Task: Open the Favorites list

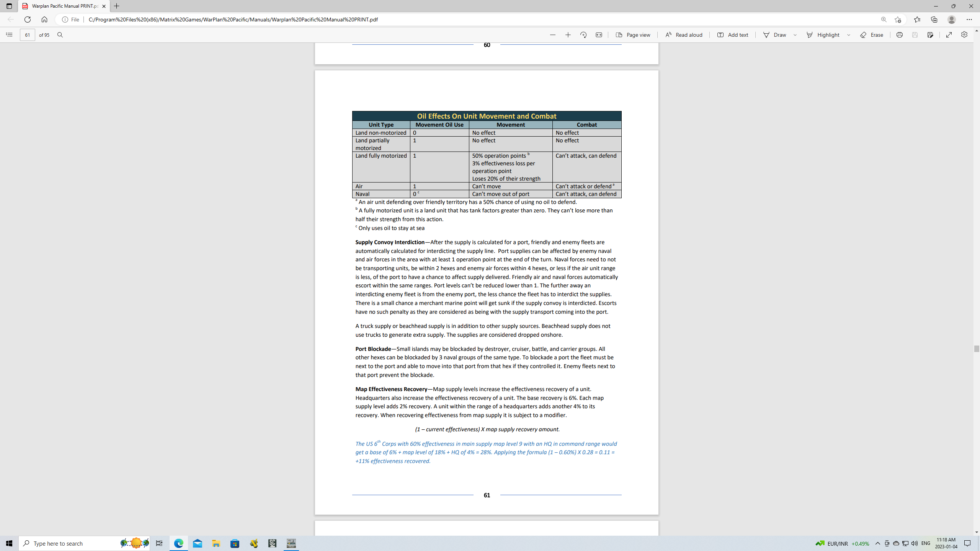Action: click(917, 20)
